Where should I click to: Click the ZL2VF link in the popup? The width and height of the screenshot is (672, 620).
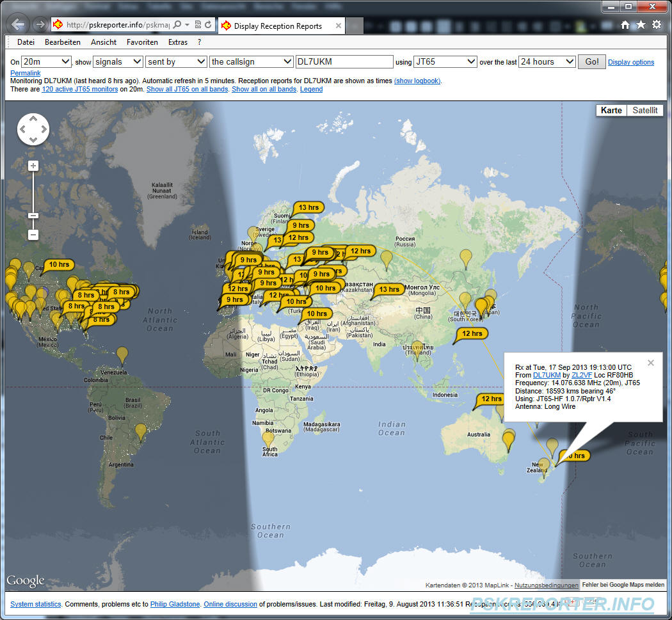tap(582, 375)
